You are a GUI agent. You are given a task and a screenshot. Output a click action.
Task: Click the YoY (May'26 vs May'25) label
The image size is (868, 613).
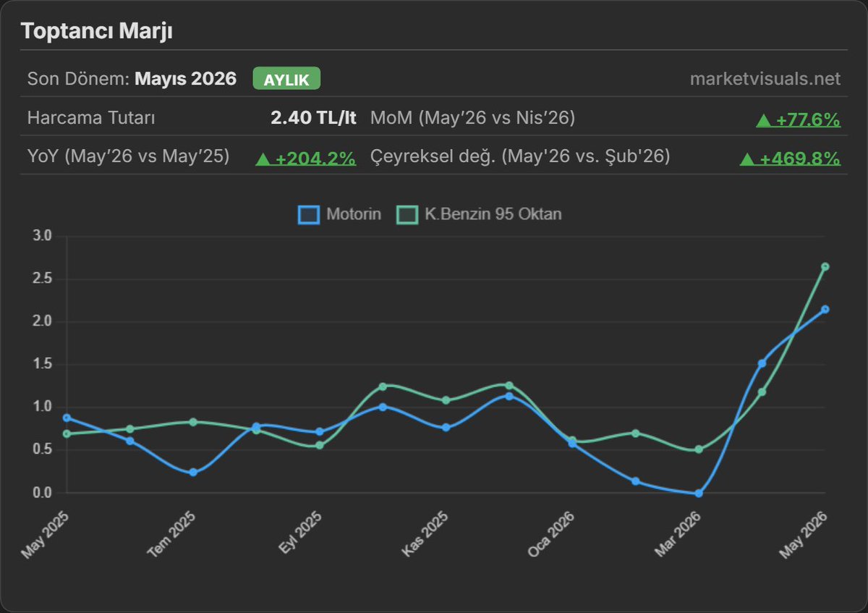coord(128,156)
